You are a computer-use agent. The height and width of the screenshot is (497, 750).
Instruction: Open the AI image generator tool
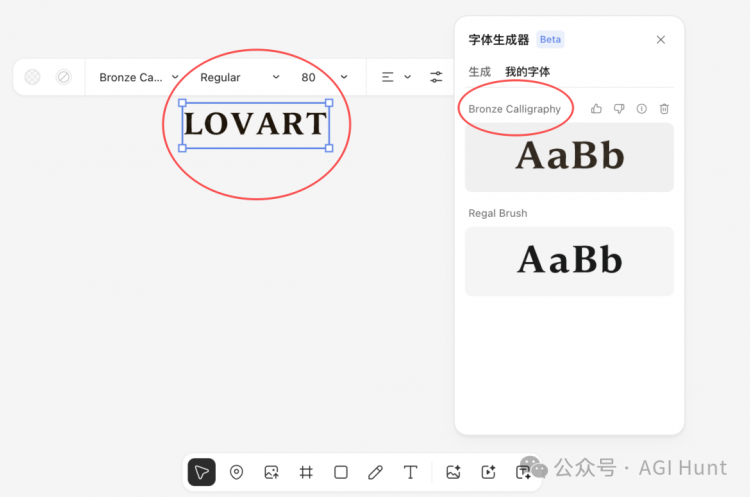453,472
